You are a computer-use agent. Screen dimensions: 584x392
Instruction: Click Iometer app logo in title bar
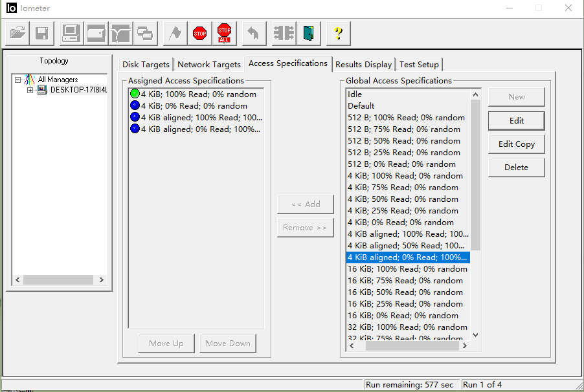tap(12, 8)
